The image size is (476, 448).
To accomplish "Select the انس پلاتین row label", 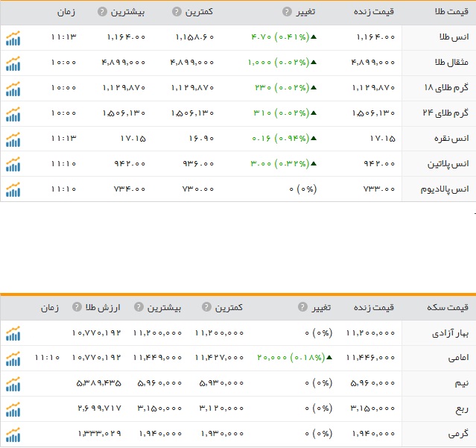I will coord(448,164).
